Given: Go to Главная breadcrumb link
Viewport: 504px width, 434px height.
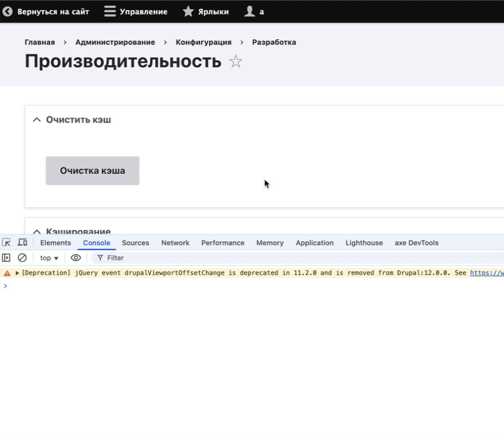Looking at the screenshot, I should (40, 42).
